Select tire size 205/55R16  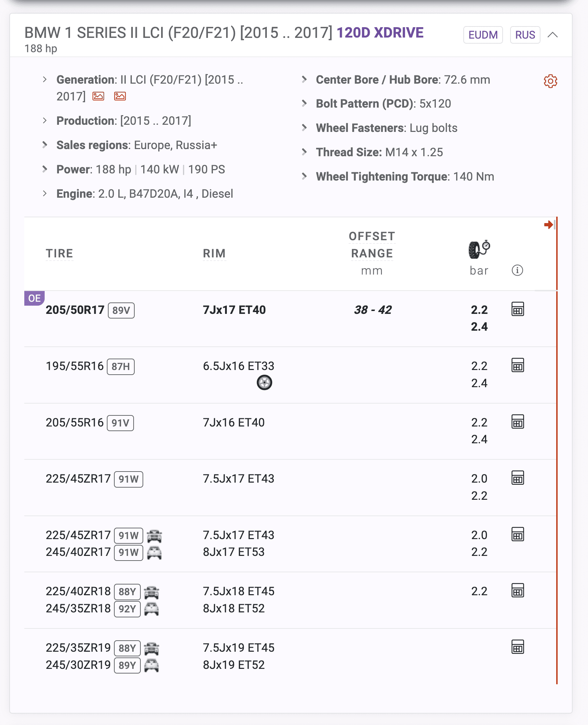[75, 423]
